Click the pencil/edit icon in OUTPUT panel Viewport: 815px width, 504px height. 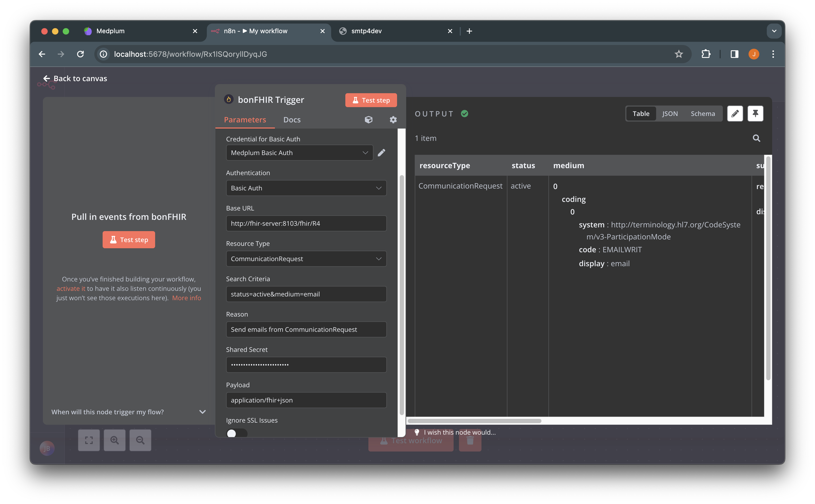tap(735, 114)
